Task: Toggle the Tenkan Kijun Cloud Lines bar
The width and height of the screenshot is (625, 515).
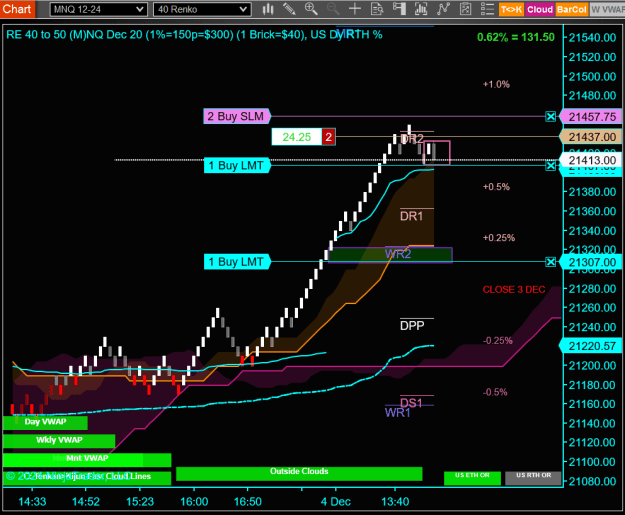Action: pos(87,478)
